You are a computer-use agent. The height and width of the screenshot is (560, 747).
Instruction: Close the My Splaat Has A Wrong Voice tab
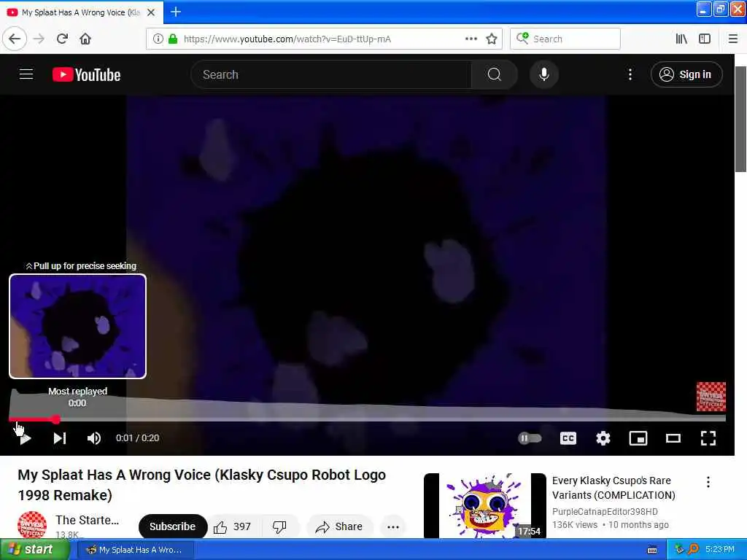click(x=151, y=12)
